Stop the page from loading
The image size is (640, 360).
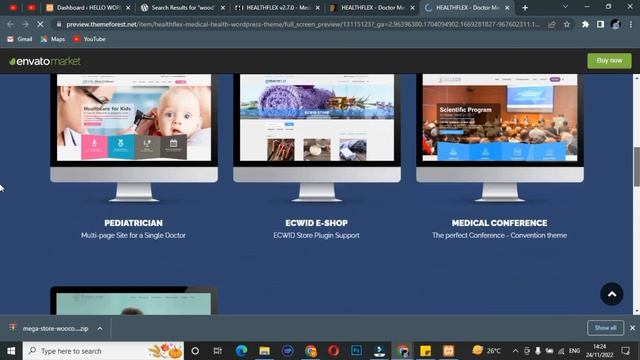click(40, 24)
